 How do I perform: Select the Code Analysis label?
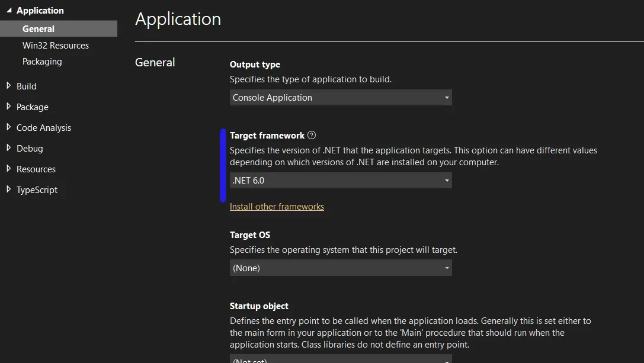44,128
